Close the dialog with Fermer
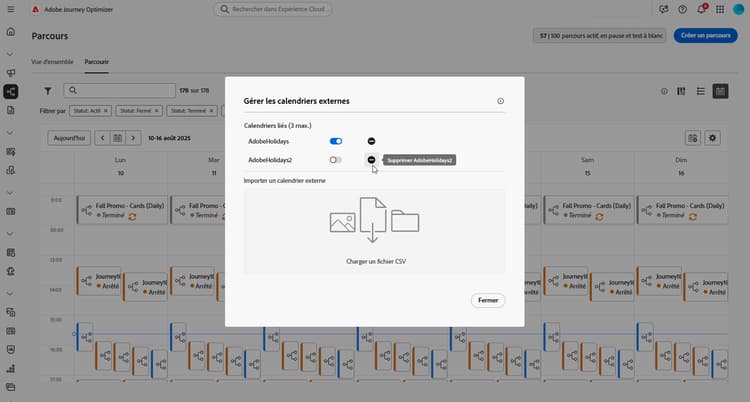Screen dimensions: 750x402 488,301
